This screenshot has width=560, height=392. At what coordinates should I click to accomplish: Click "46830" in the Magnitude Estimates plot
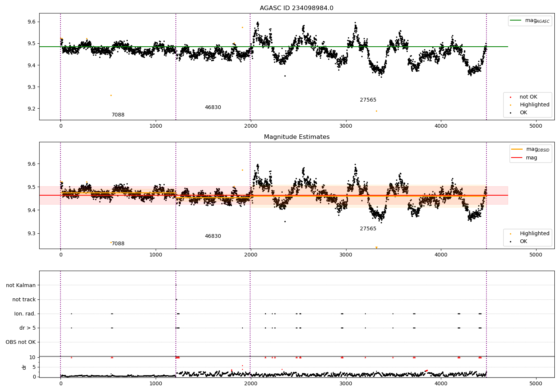tap(213, 236)
